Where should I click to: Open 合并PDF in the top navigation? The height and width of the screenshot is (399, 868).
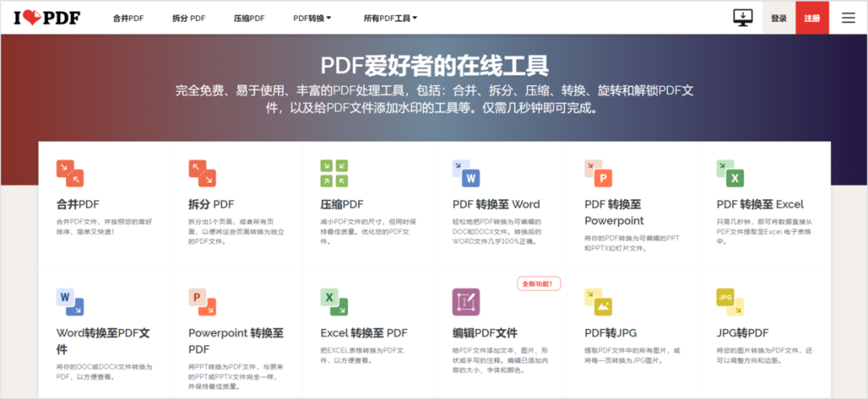click(129, 18)
